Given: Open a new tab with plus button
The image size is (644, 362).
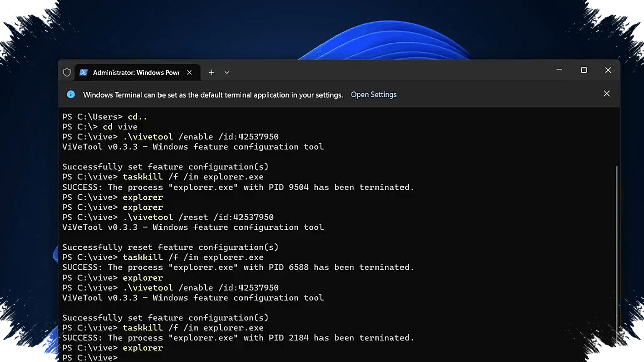Looking at the screenshot, I should [x=211, y=72].
